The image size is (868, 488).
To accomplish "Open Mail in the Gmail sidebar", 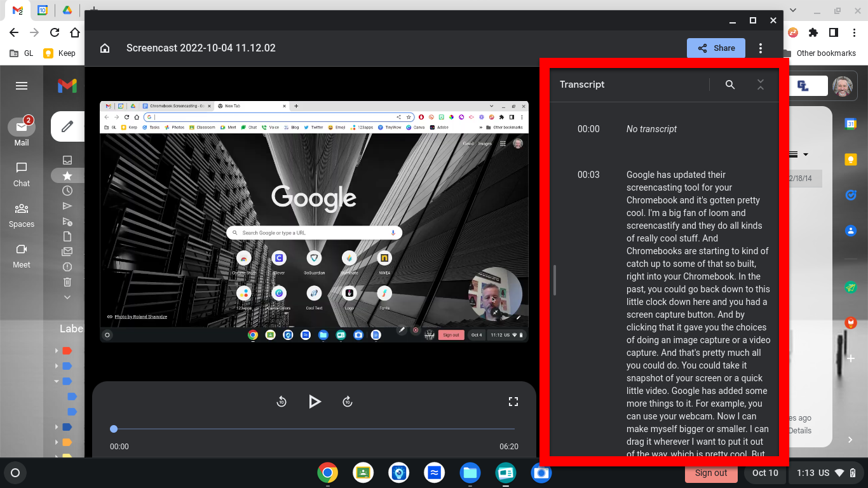I will coord(22,132).
